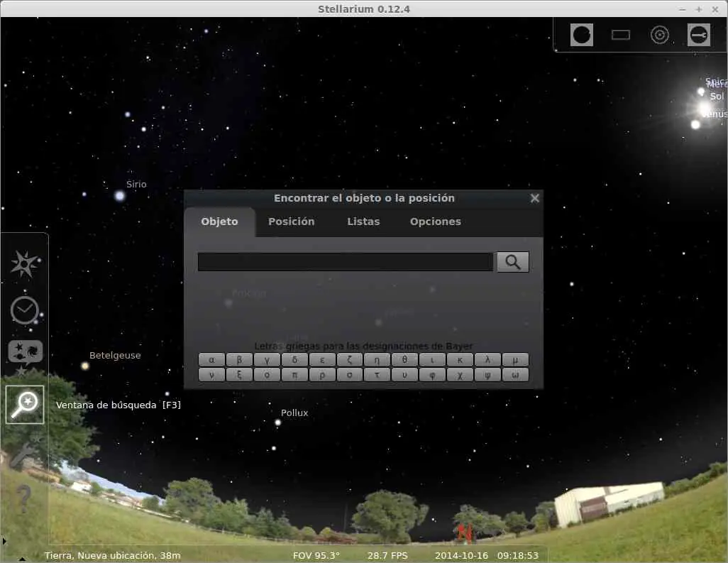Close the Stellarium window
This screenshot has height=563, width=728.
pos(715,9)
